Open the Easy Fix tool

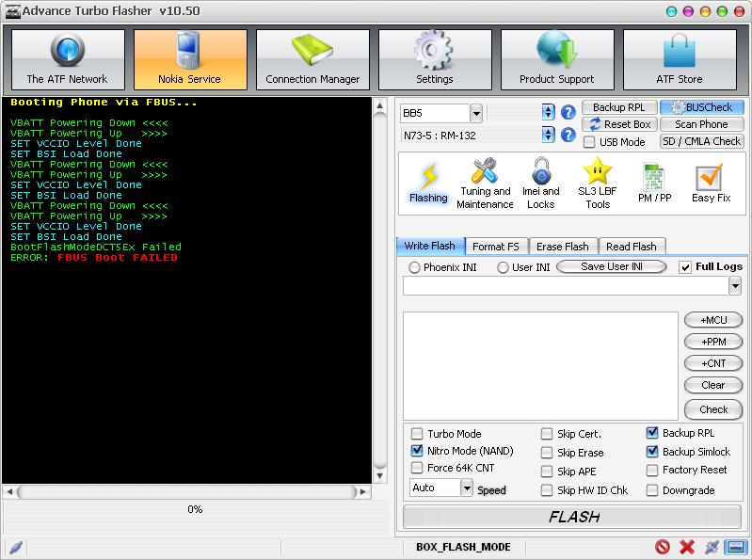(711, 184)
